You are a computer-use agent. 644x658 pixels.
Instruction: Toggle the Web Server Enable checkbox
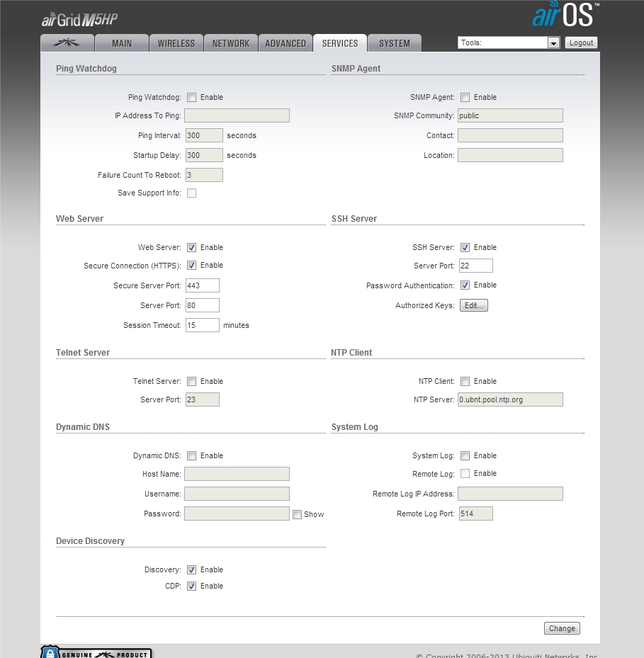(191, 248)
